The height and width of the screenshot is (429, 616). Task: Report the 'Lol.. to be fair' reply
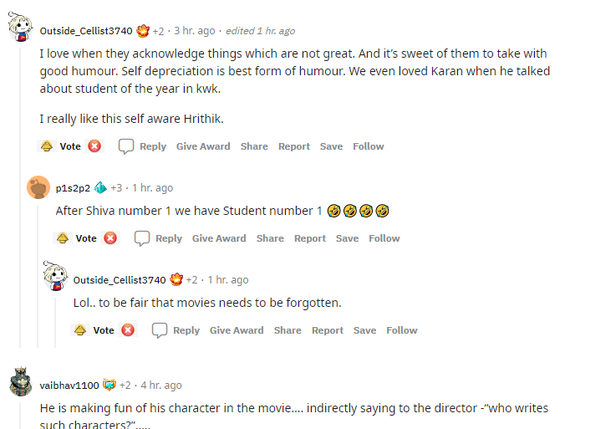pyautogui.click(x=327, y=330)
